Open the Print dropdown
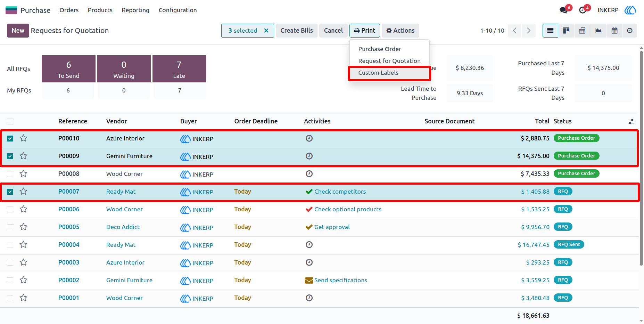Screen dimensions: 644x324 [x=364, y=31]
